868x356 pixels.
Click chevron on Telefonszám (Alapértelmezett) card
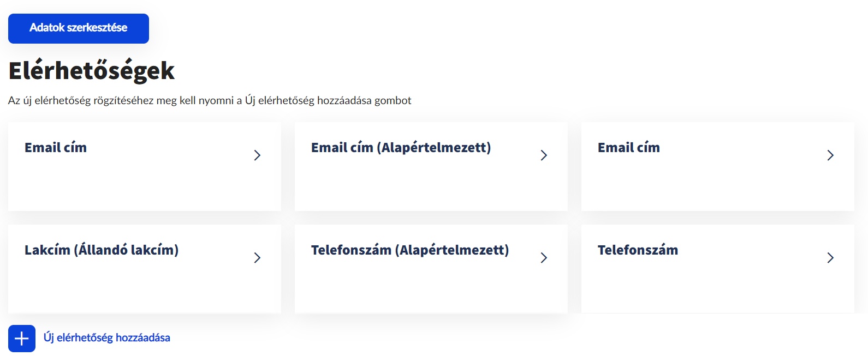(544, 258)
